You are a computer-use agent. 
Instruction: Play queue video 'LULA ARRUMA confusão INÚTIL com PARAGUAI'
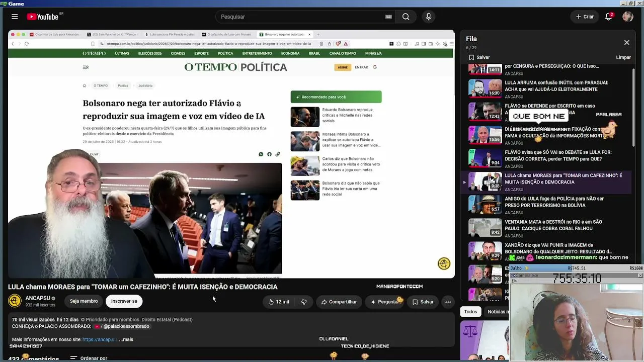pyautogui.click(x=556, y=86)
